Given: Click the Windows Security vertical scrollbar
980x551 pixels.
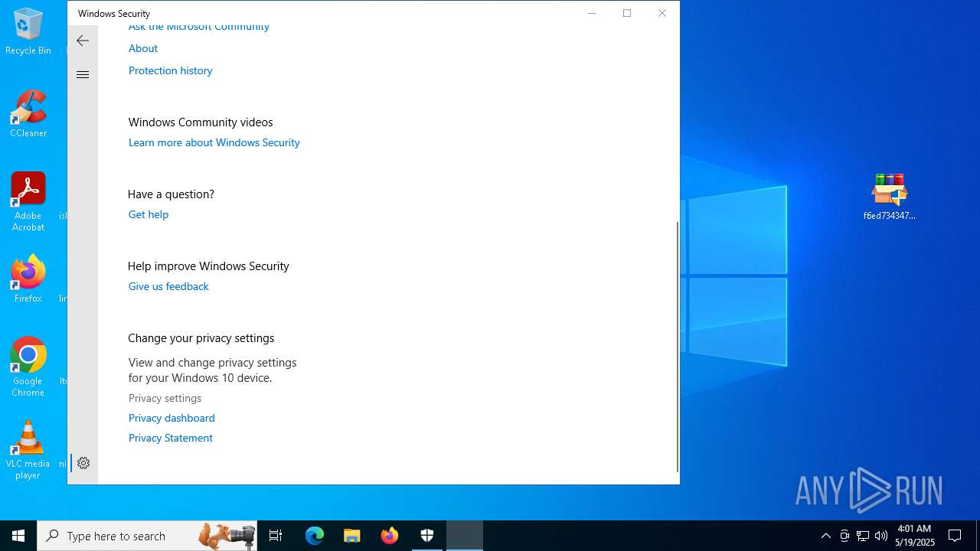Looking at the screenshot, I should pos(677,347).
